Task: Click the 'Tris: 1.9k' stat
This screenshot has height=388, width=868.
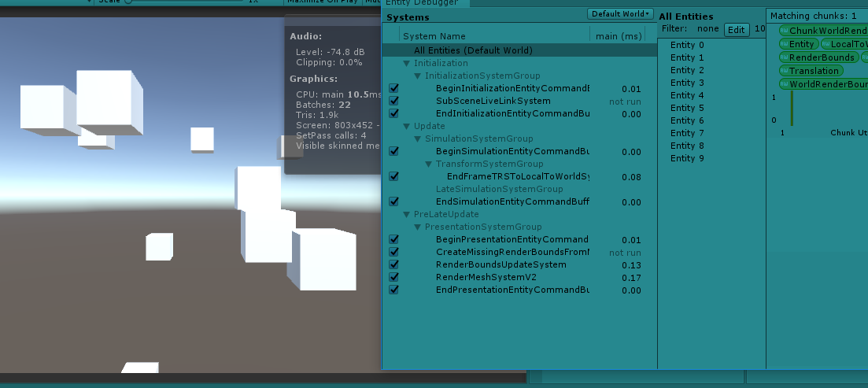Action: pyautogui.click(x=317, y=115)
